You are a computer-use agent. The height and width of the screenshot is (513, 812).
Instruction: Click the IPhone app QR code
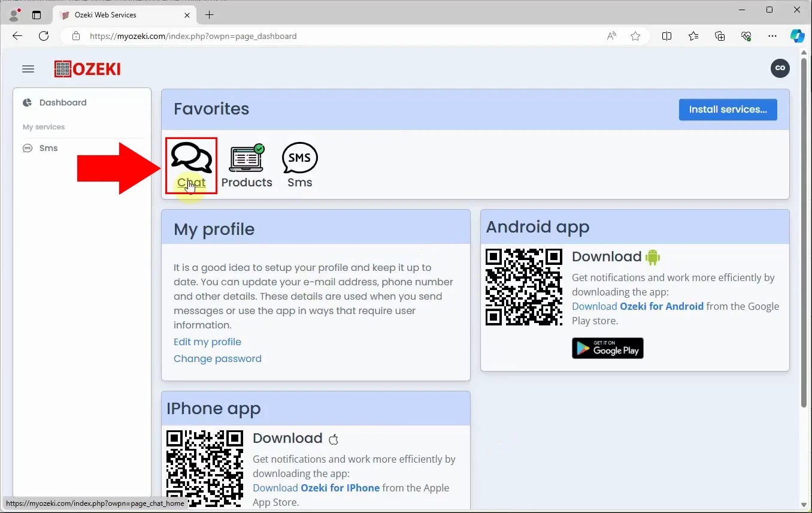205,469
